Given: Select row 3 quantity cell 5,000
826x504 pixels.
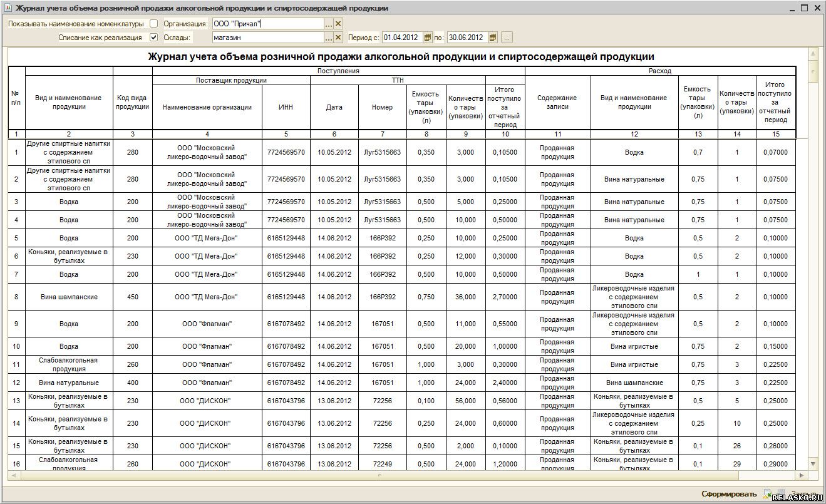Looking at the screenshot, I should 465,202.
